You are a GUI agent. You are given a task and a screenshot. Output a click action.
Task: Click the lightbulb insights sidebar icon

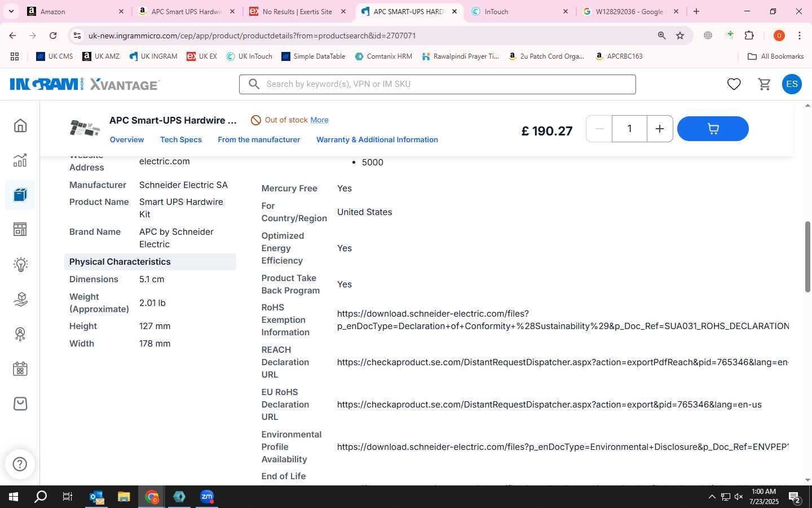pyautogui.click(x=20, y=265)
